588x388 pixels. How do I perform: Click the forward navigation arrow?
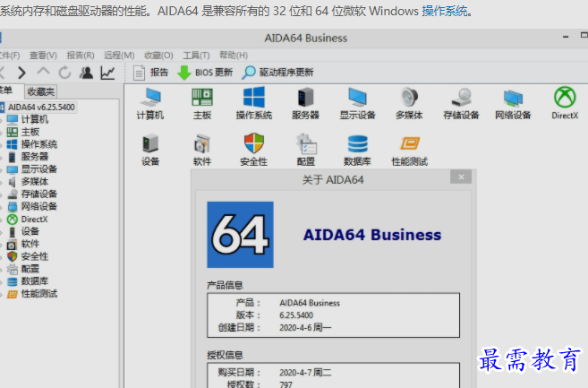point(21,73)
